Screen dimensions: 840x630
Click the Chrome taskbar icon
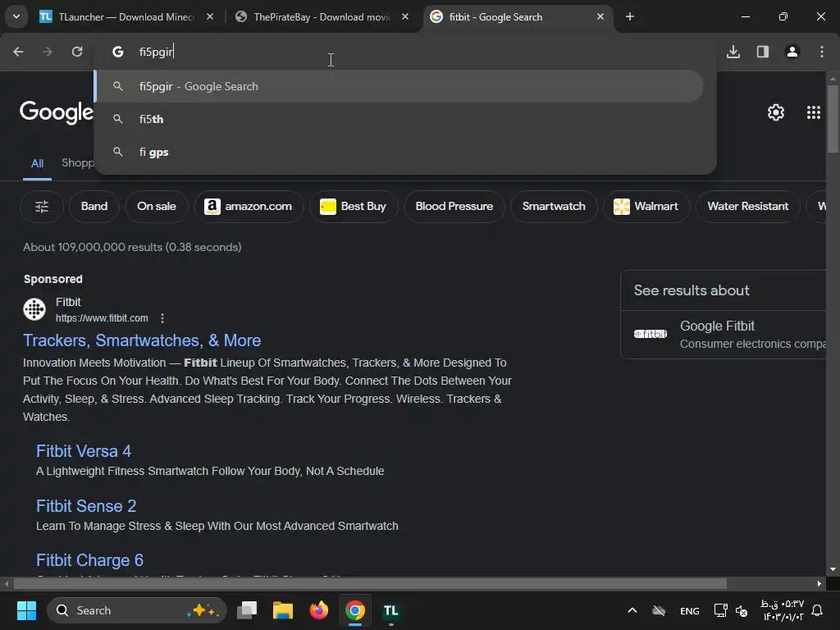click(x=354, y=610)
